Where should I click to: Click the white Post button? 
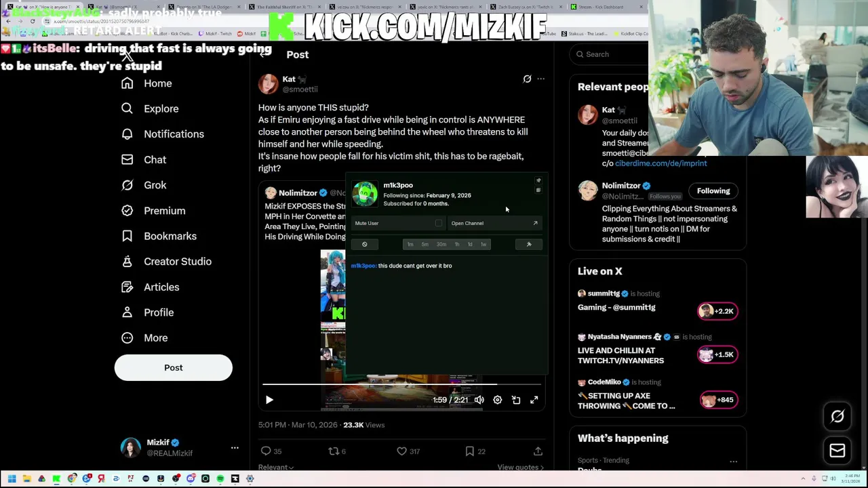[x=173, y=367]
